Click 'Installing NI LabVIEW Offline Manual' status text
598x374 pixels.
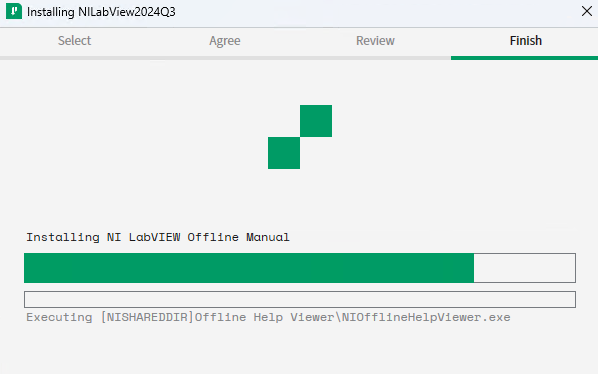point(158,237)
